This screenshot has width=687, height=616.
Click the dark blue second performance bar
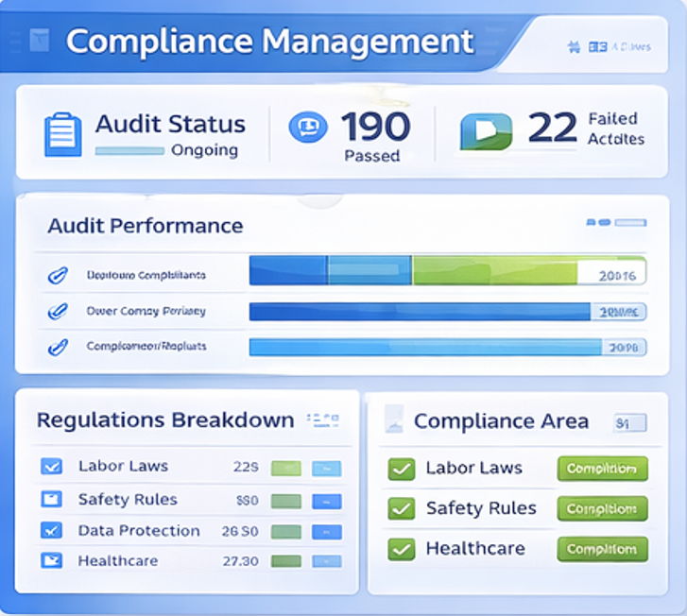coord(448,312)
